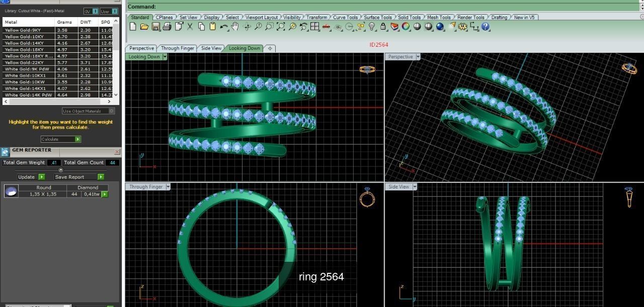Viewport: 644px width, 307px height.
Task: Switch to the Curve Tools tab
Action: click(x=345, y=17)
